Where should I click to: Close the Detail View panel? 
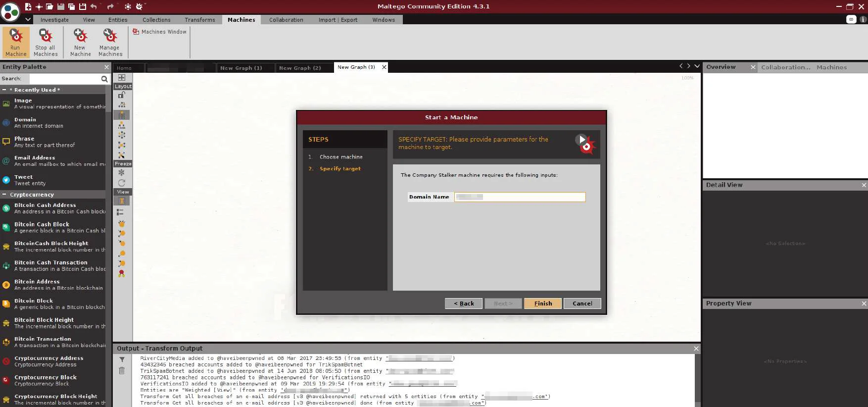[x=864, y=185]
